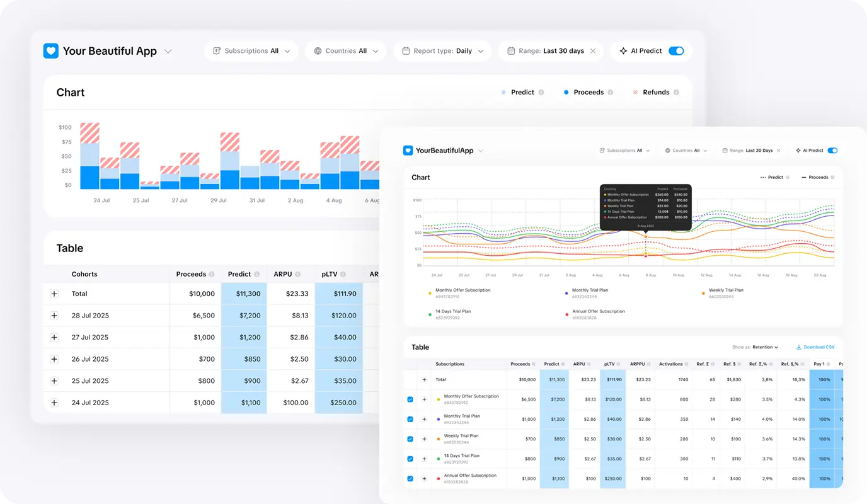Click the Subscriptions filter tag icon
The height and width of the screenshot is (504, 867).
(x=217, y=51)
